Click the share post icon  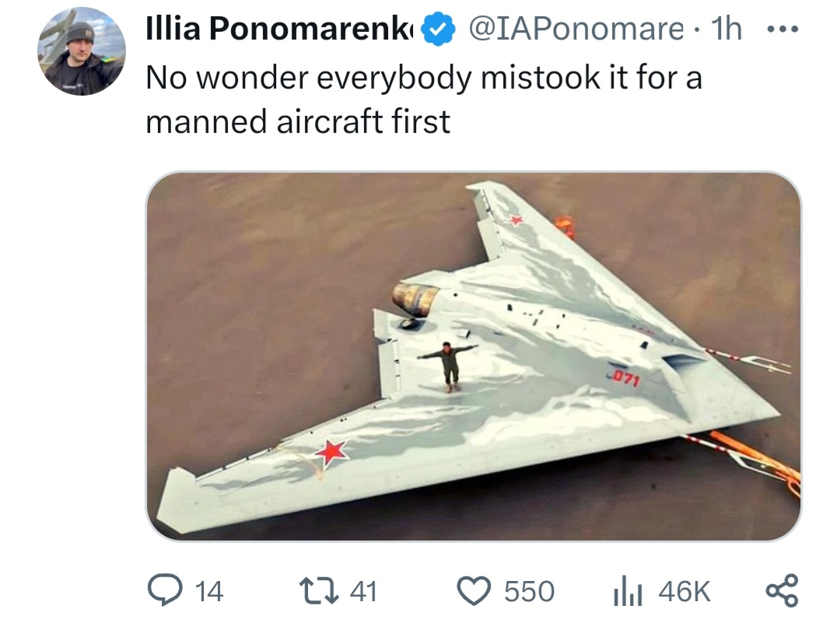tap(782, 590)
